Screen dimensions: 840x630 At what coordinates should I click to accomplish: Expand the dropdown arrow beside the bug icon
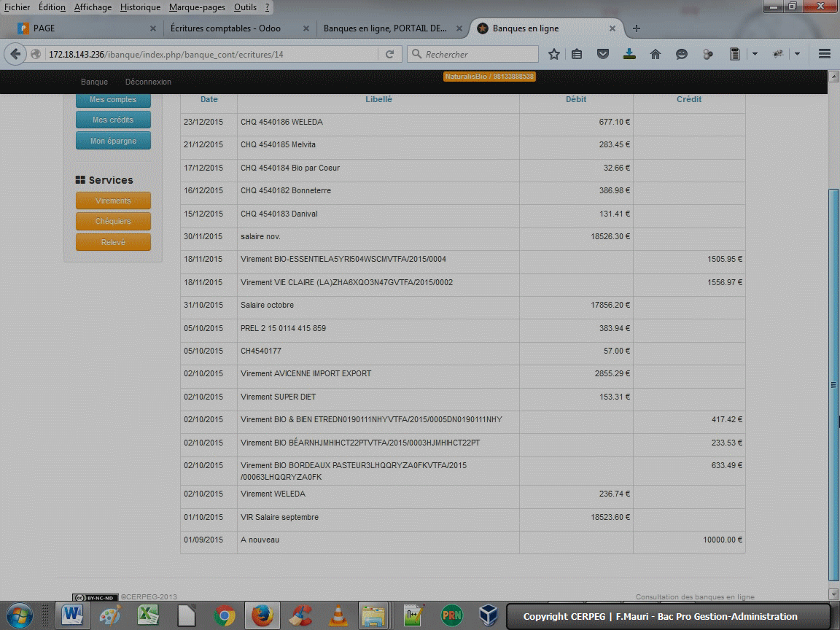(x=797, y=54)
